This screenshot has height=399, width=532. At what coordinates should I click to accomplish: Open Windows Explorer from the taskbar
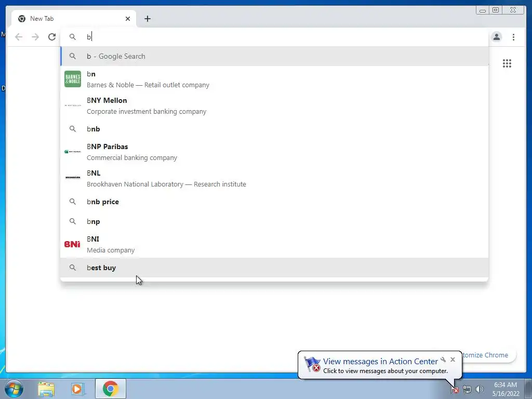pos(46,389)
